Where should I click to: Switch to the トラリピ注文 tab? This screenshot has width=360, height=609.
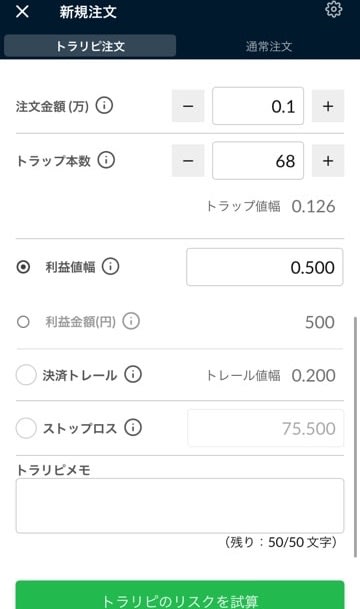[x=90, y=46]
